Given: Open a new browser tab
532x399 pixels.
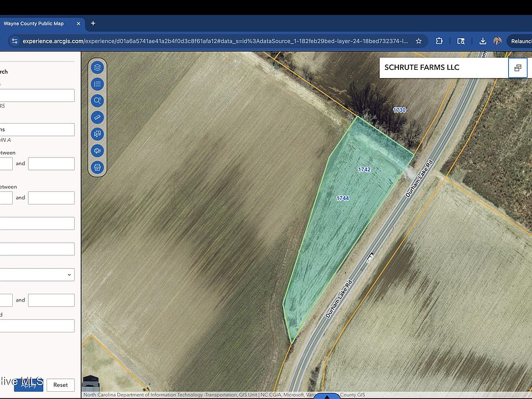Looking at the screenshot, I should tap(93, 23).
